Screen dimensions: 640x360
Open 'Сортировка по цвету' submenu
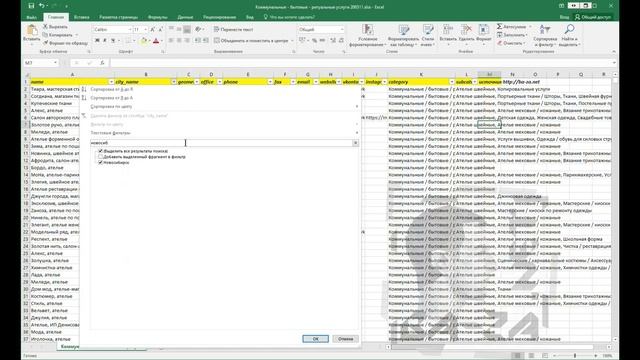coord(224,107)
